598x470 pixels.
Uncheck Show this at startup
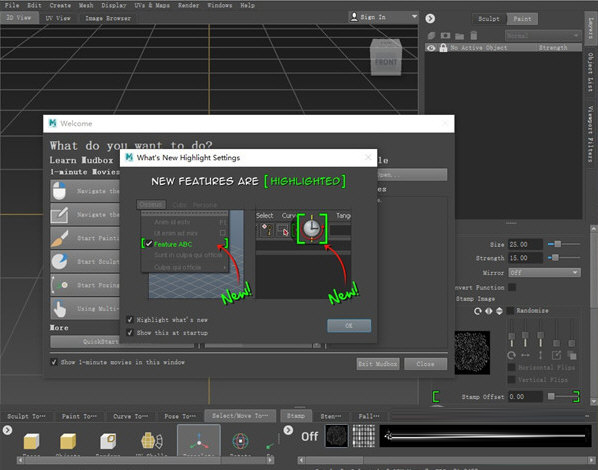(x=130, y=333)
